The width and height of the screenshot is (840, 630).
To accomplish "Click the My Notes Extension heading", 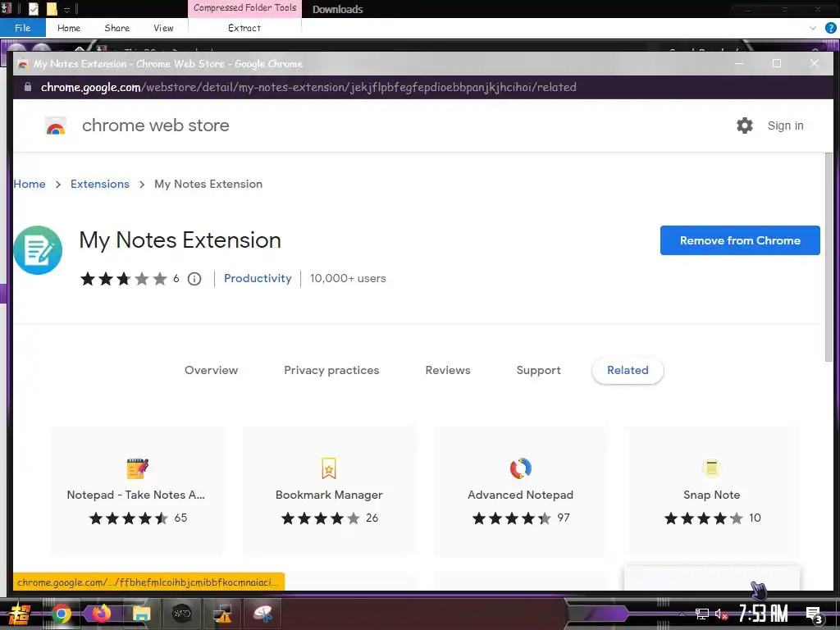I will pos(180,240).
